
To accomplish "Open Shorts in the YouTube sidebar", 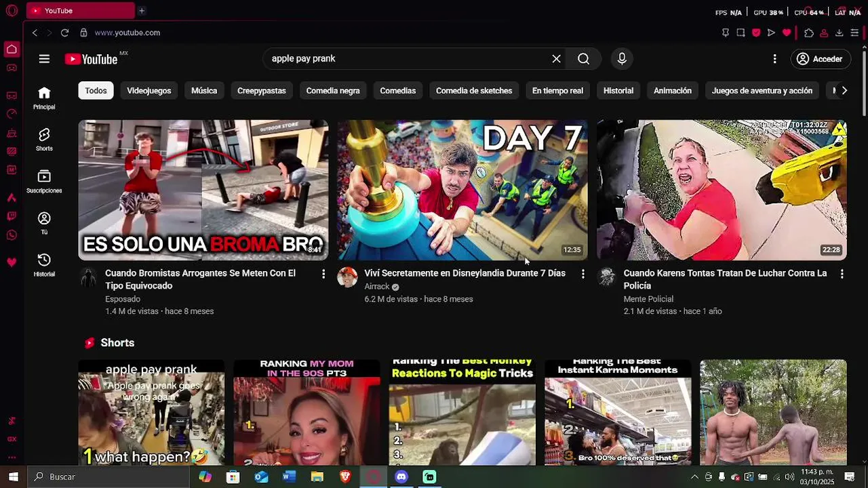I will (44, 140).
